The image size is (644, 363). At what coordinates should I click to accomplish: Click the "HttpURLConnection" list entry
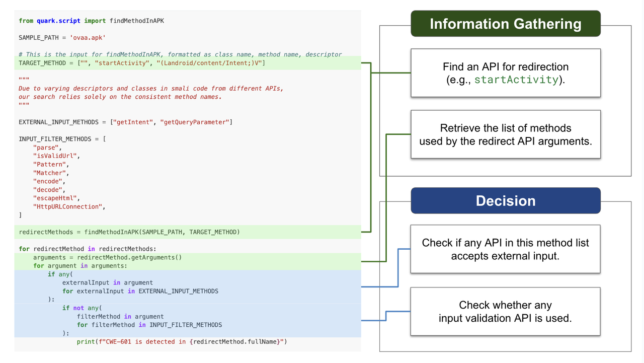pyautogui.click(x=69, y=206)
